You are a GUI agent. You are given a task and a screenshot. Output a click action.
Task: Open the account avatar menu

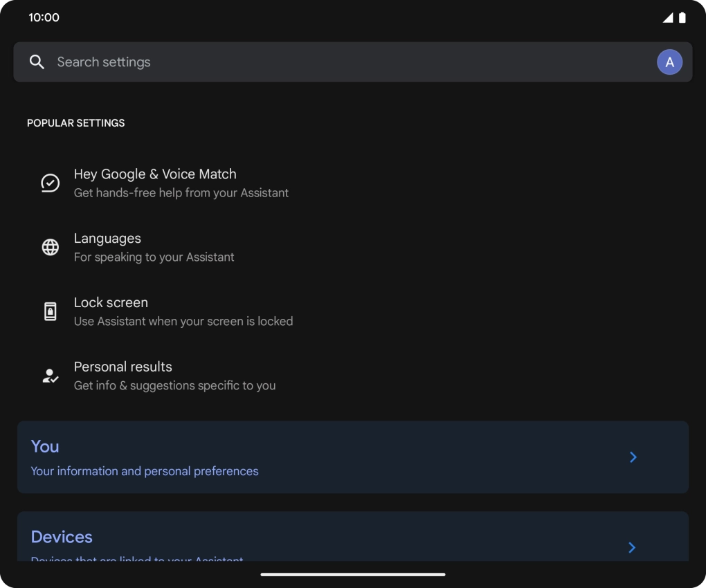click(669, 62)
